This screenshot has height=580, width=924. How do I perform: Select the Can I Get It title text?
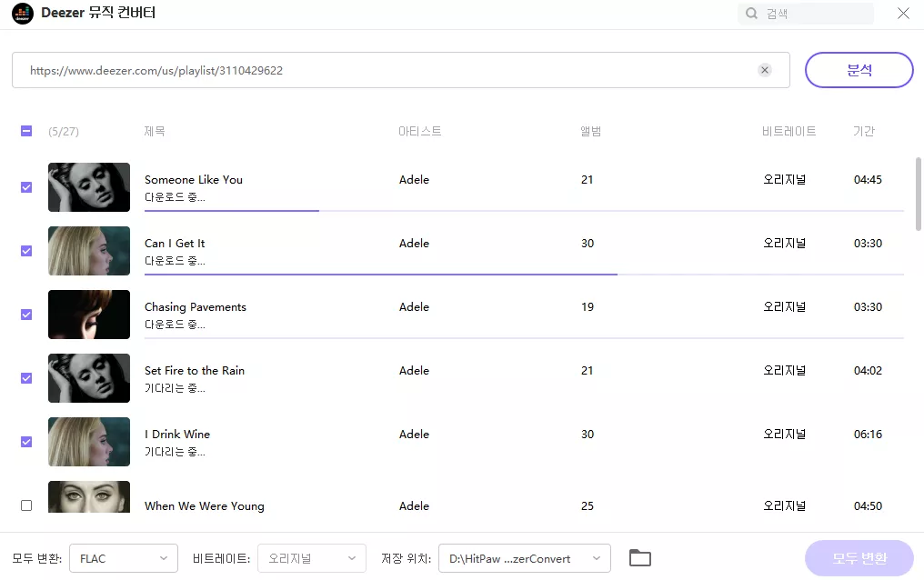pyautogui.click(x=175, y=244)
